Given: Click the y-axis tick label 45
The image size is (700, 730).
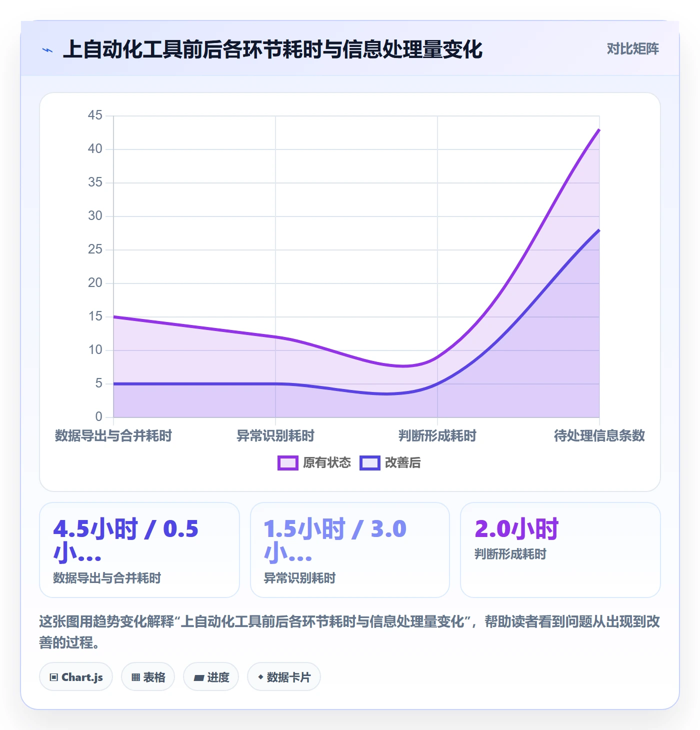Looking at the screenshot, I should pos(95,115).
